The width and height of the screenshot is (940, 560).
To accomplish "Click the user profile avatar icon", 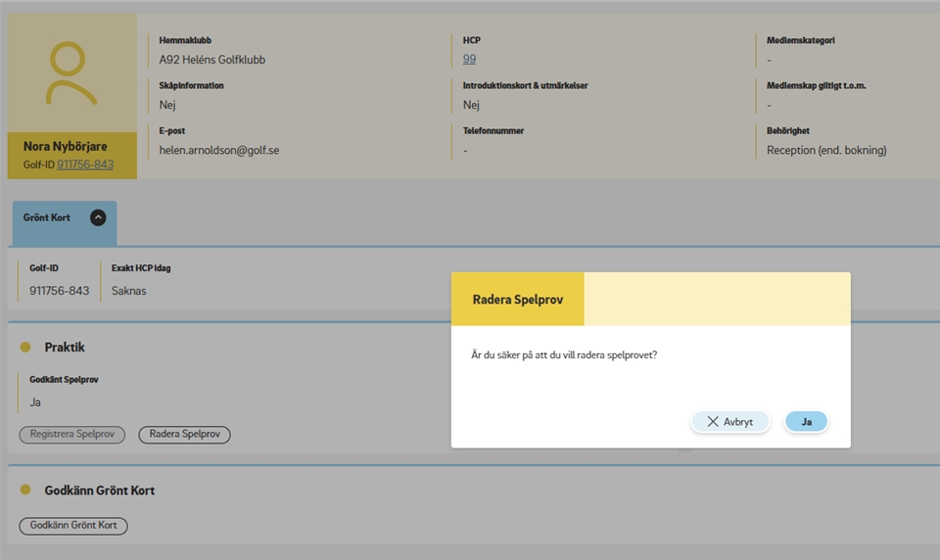I will click(70, 73).
